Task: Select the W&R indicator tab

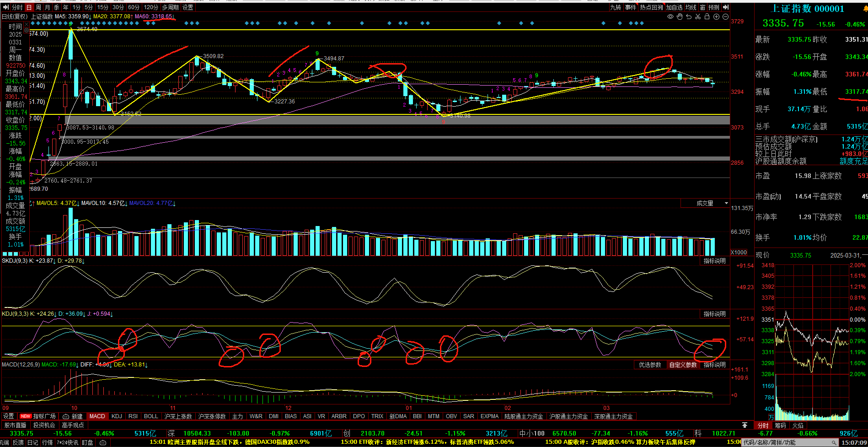Action: (x=256, y=416)
